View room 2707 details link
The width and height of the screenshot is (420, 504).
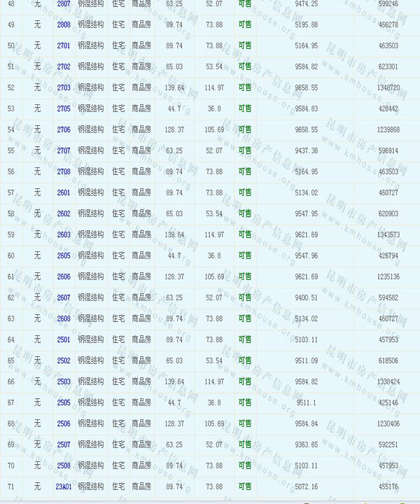point(64,150)
